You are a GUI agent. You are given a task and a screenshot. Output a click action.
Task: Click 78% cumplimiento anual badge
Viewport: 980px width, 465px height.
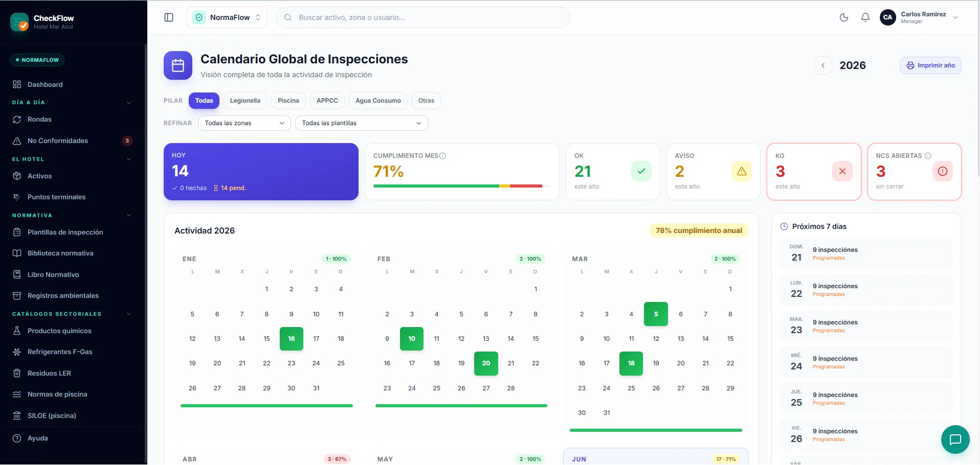coord(699,230)
